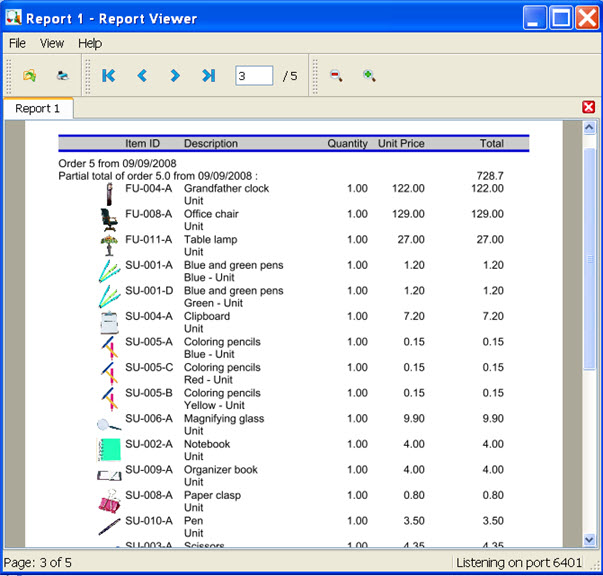Click the SU-001-A blue pens thumbnail
The width and height of the screenshot is (603, 576).
109,271
